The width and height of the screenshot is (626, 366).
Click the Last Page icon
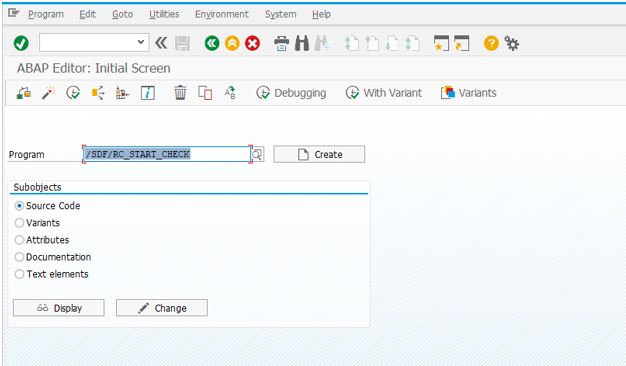(412, 43)
